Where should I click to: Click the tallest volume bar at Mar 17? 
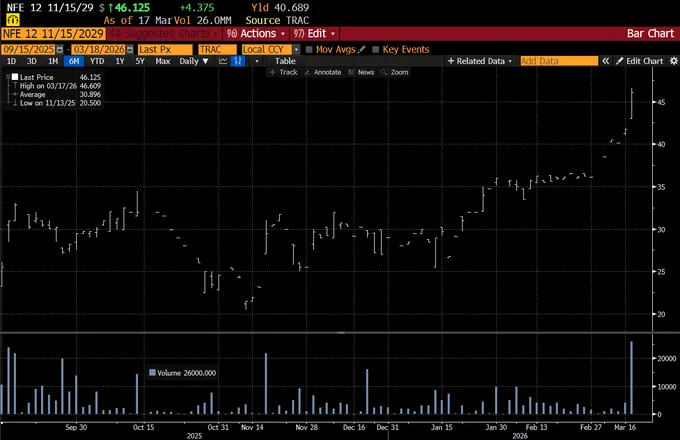point(631,378)
